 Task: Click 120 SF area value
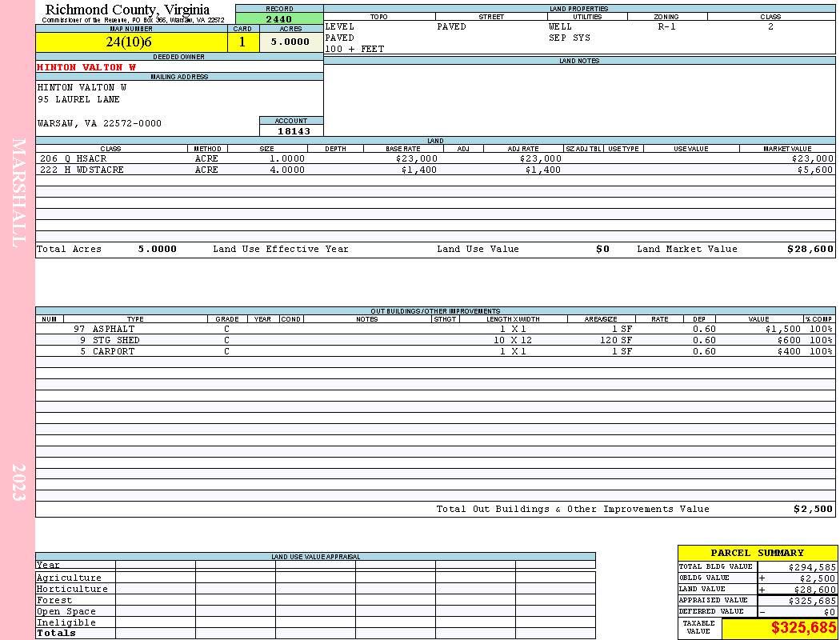(616, 340)
